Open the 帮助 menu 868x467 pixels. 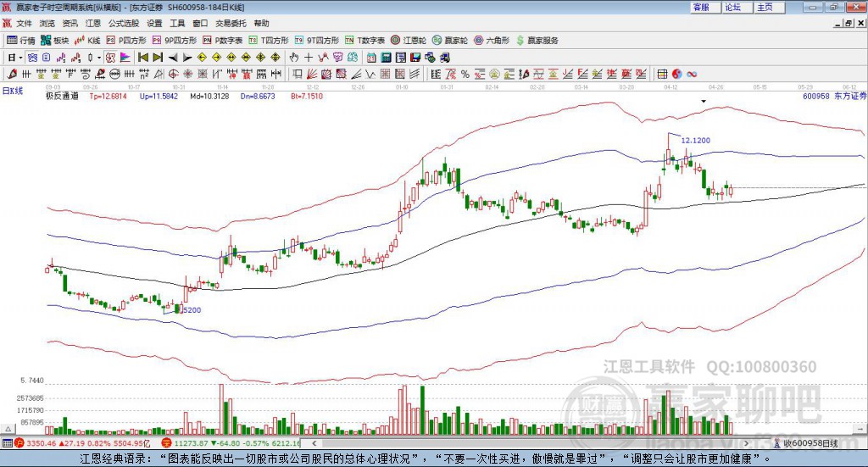(x=261, y=23)
